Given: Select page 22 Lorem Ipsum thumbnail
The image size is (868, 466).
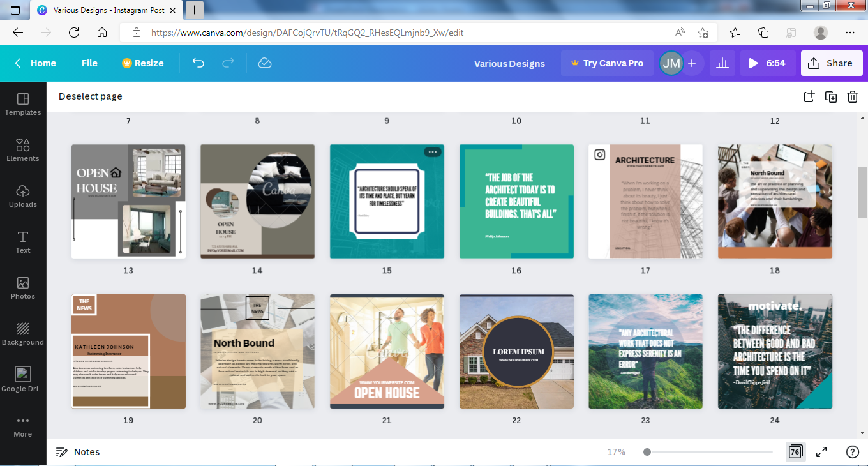Looking at the screenshot, I should click(x=516, y=351).
